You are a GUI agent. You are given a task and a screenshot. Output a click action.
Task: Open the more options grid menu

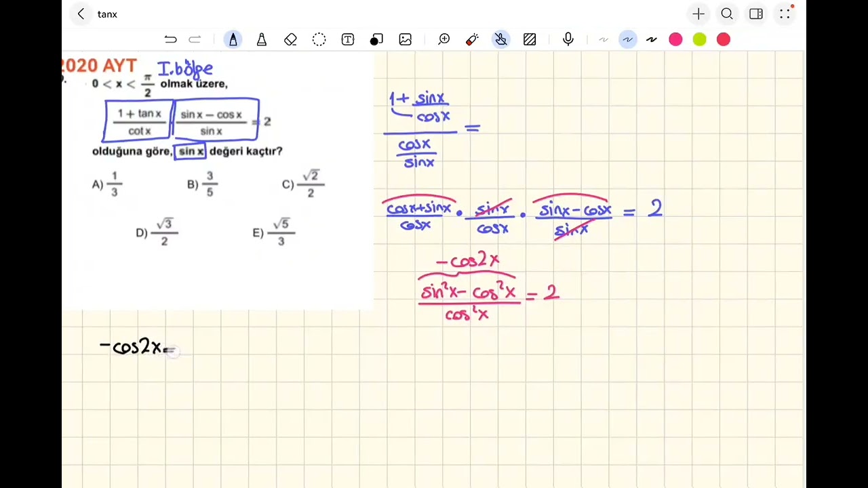point(785,14)
